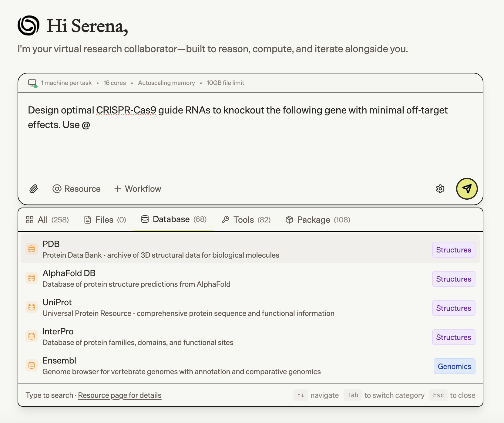Select the All resources category
Screen dimensions: 504x423
[47, 219]
